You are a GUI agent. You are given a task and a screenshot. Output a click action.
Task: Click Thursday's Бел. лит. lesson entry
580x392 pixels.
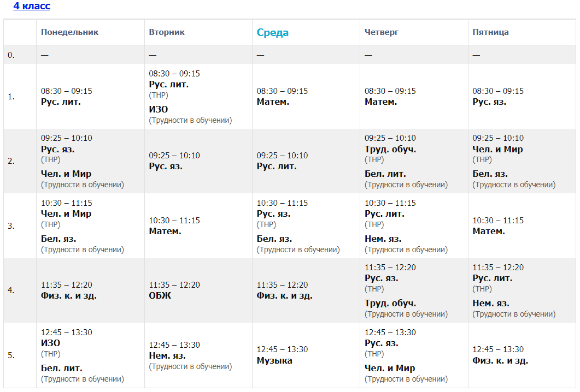pyautogui.click(x=385, y=174)
